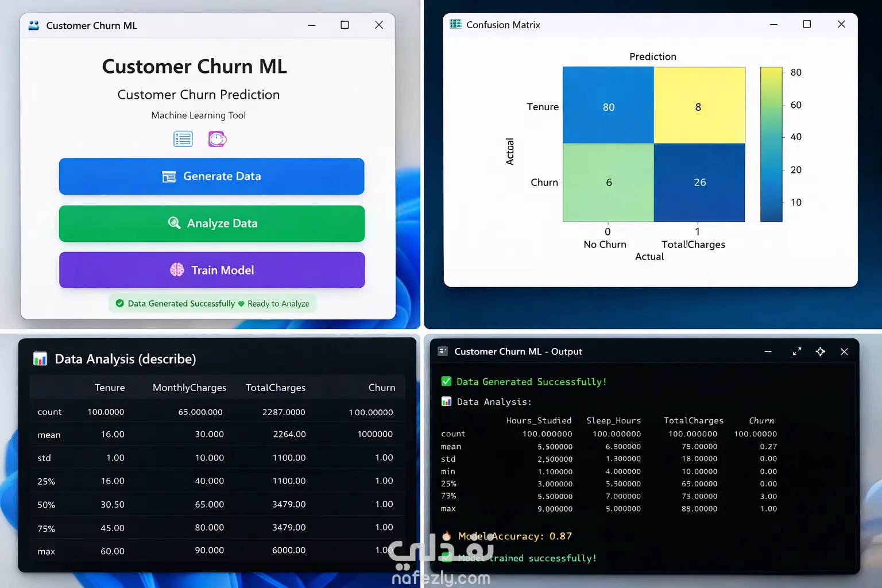Click the Confusion Matrix window grid icon

point(455,24)
